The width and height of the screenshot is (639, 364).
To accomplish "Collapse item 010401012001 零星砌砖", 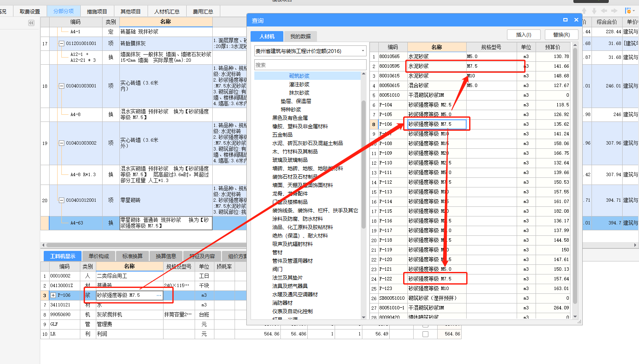I will pos(62,200).
